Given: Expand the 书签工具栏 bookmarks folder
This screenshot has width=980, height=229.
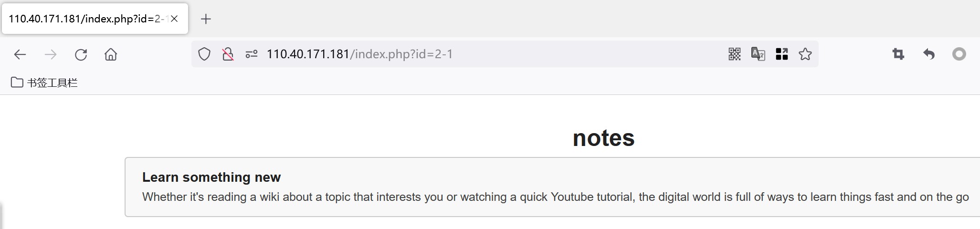Looking at the screenshot, I should pyautogui.click(x=44, y=83).
